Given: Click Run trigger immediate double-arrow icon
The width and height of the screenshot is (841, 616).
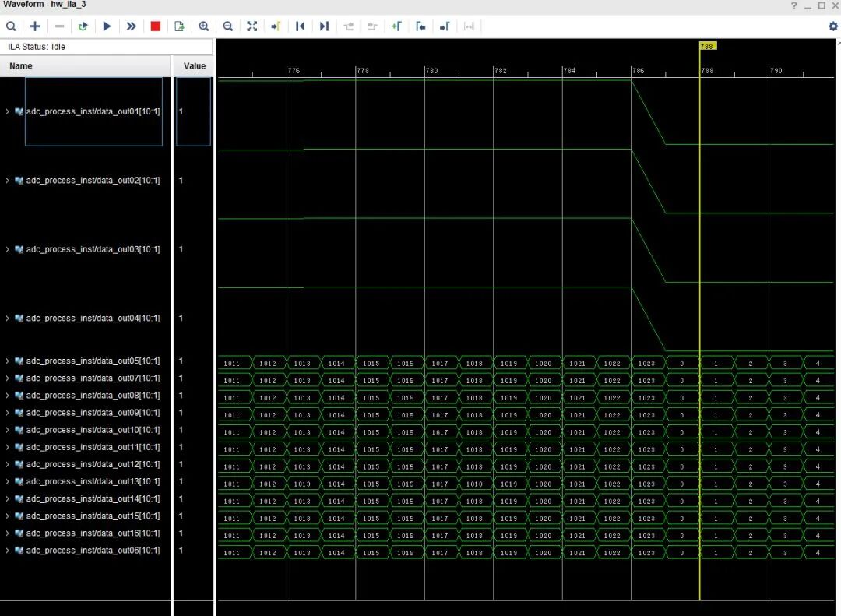Looking at the screenshot, I should (x=131, y=26).
